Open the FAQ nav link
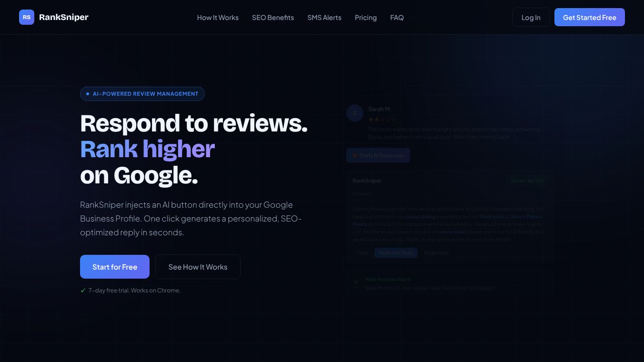 click(397, 18)
